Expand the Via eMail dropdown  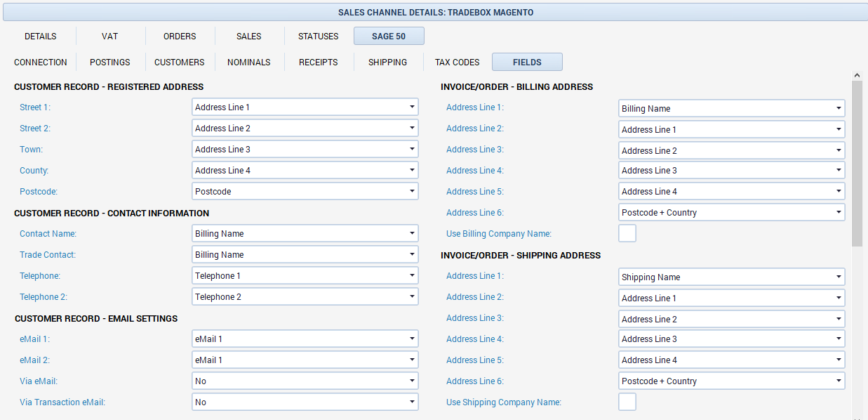pos(305,381)
